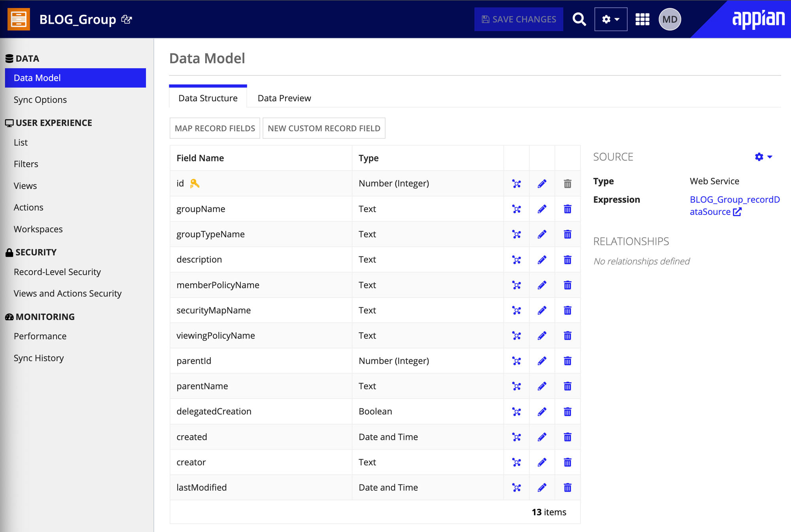Open the app grid navigation icon
This screenshot has height=532, width=791.
click(x=642, y=19)
